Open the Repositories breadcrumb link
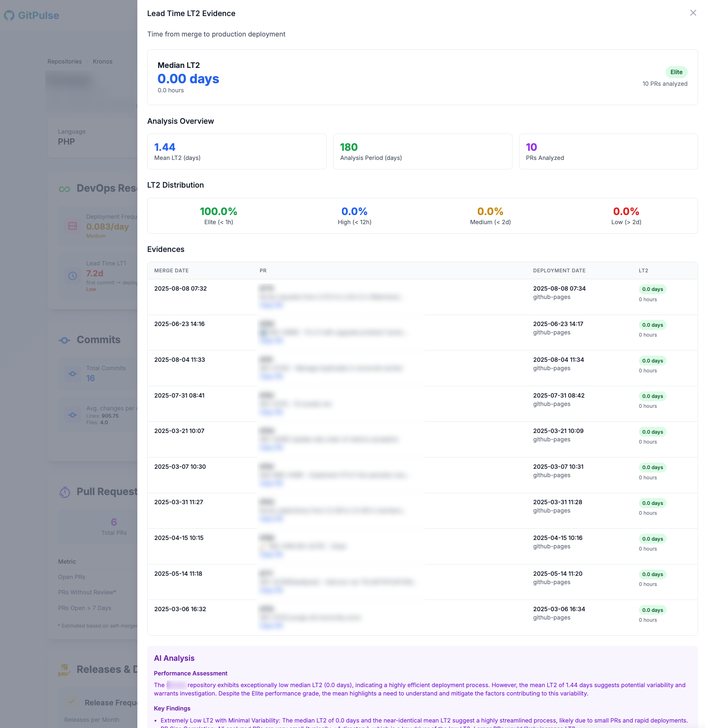Viewport: 705px width, 728px height. (64, 61)
